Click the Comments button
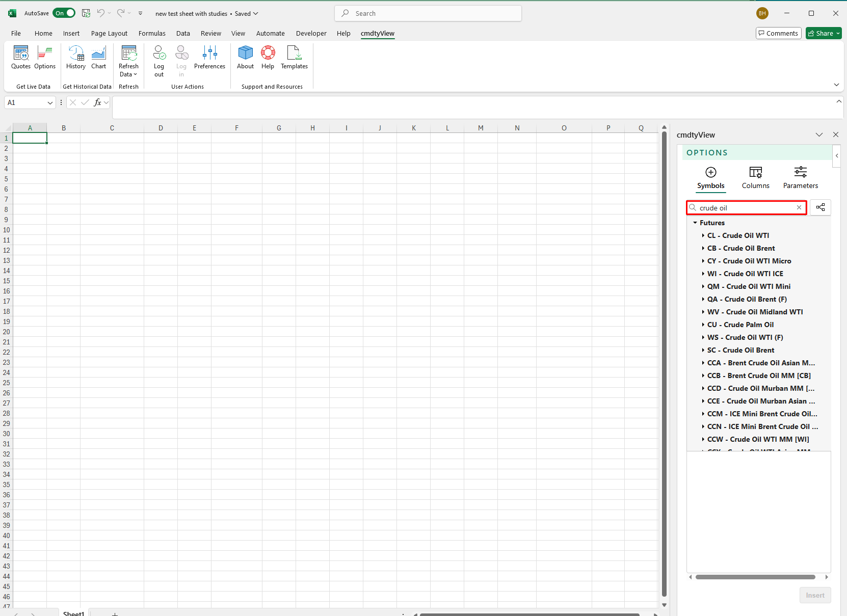Viewport: 847px width, 616px height. (778, 33)
